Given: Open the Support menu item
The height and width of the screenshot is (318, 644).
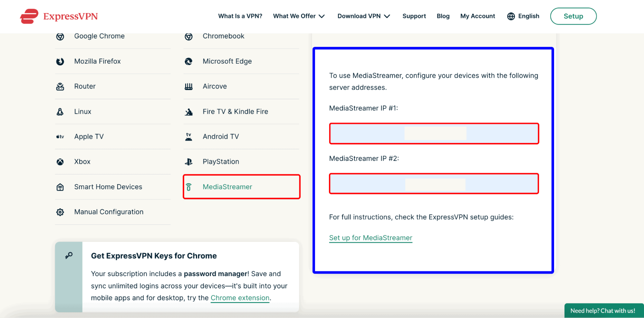Looking at the screenshot, I should (x=414, y=16).
